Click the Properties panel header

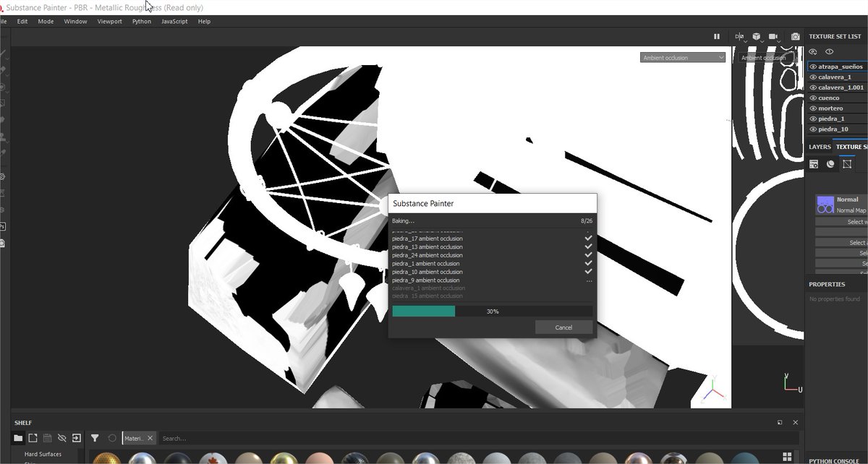point(827,284)
